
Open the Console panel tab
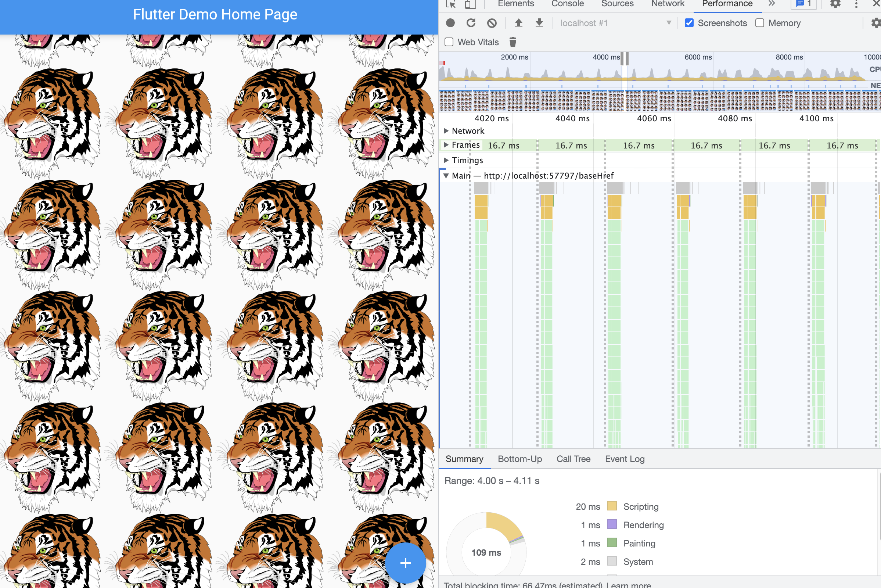[567, 4]
